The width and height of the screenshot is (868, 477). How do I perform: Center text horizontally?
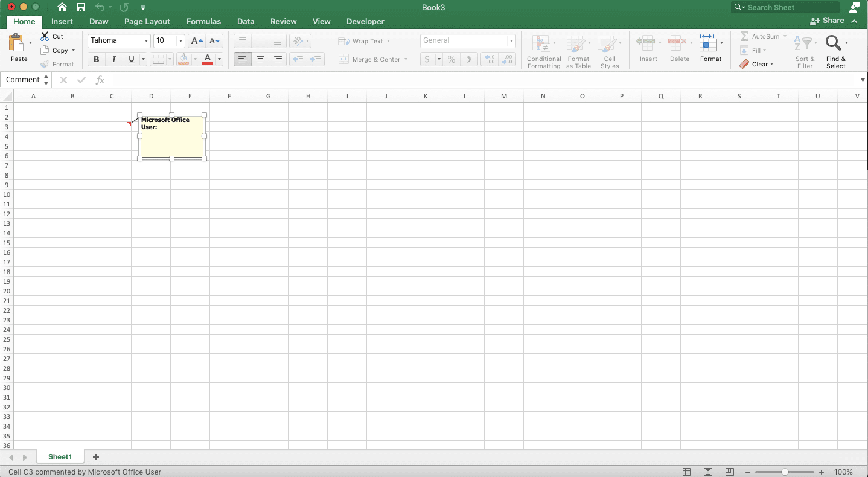pos(260,59)
